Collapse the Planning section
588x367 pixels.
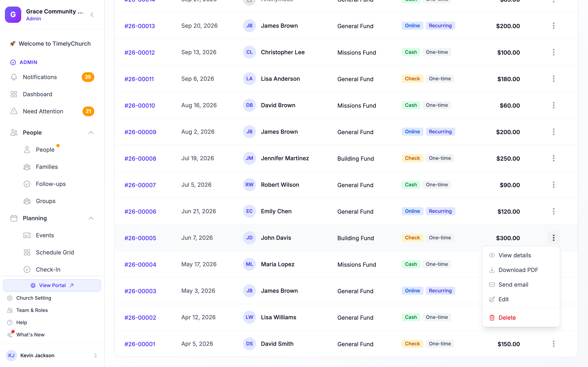[91, 218]
